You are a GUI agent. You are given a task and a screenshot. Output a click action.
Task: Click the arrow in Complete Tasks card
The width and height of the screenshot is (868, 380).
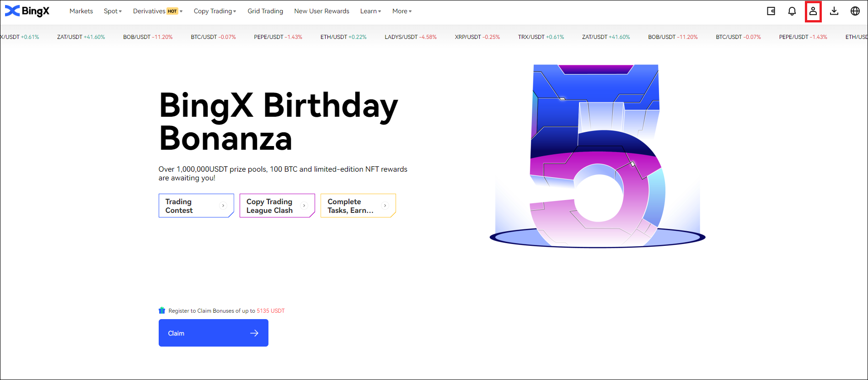tap(385, 206)
